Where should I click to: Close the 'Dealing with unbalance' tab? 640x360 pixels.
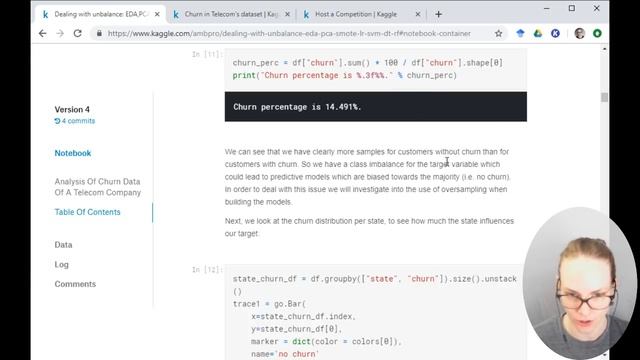click(157, 14)
